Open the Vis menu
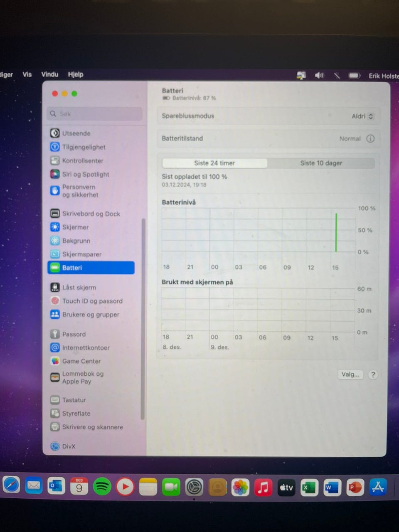Screen dimensions: 399x532 point(27,74)
